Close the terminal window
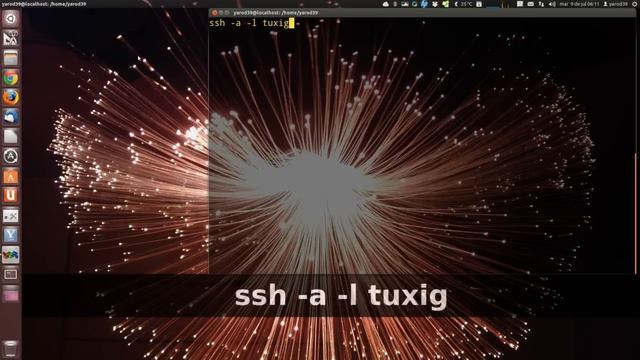Viewport: 640px width, 360px height. click(214, 13)
